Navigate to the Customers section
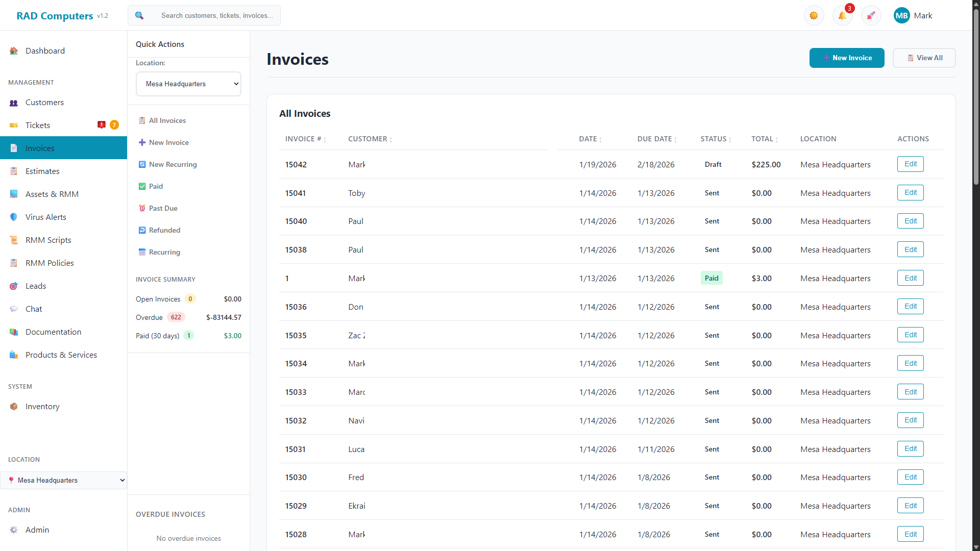This screenshot has height=551, width=980. tap(44, 102)
